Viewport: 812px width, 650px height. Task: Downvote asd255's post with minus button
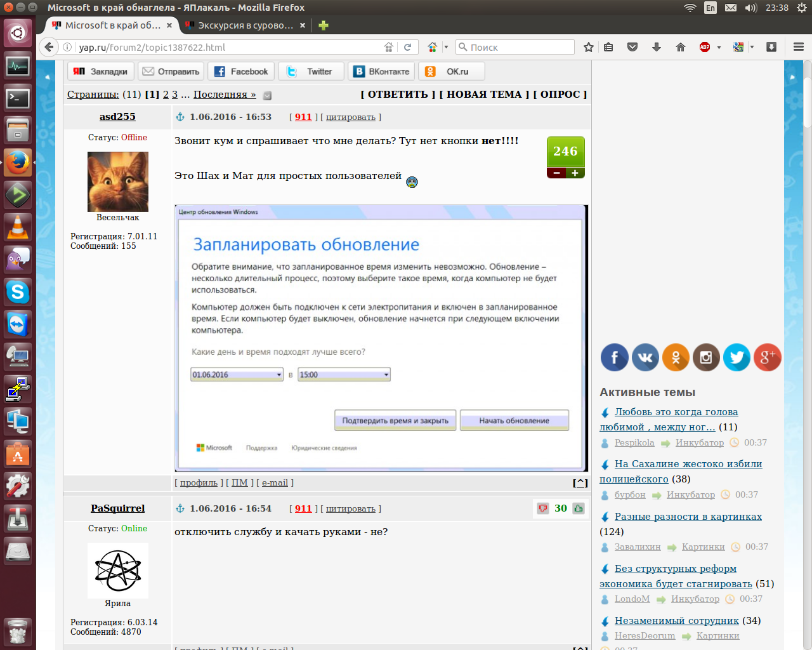pos(556,173)
